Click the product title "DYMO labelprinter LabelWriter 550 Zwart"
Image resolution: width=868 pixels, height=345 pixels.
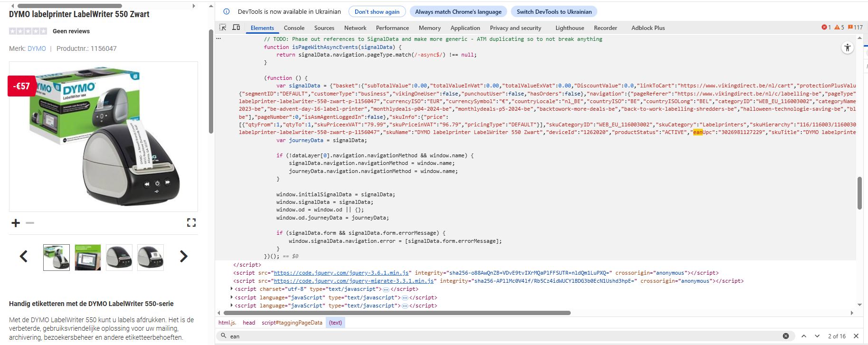(x=79, y=14)
